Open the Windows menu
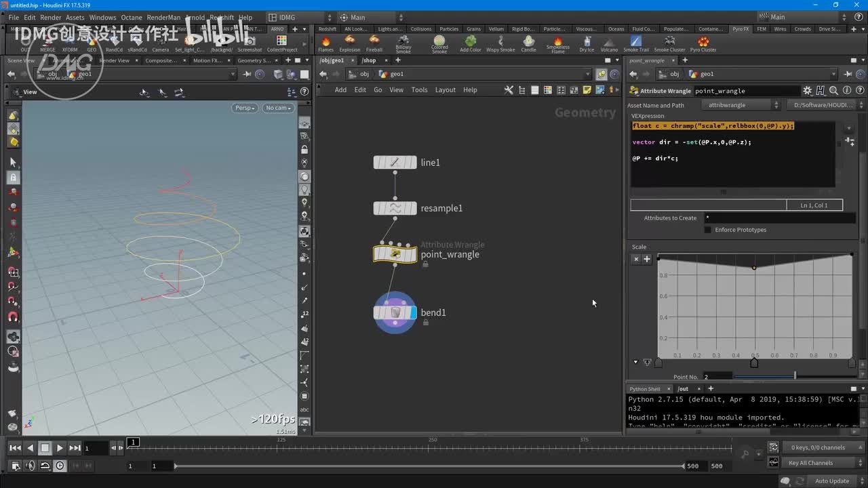This screenshot has width=868, height=488. pos(102,18)
